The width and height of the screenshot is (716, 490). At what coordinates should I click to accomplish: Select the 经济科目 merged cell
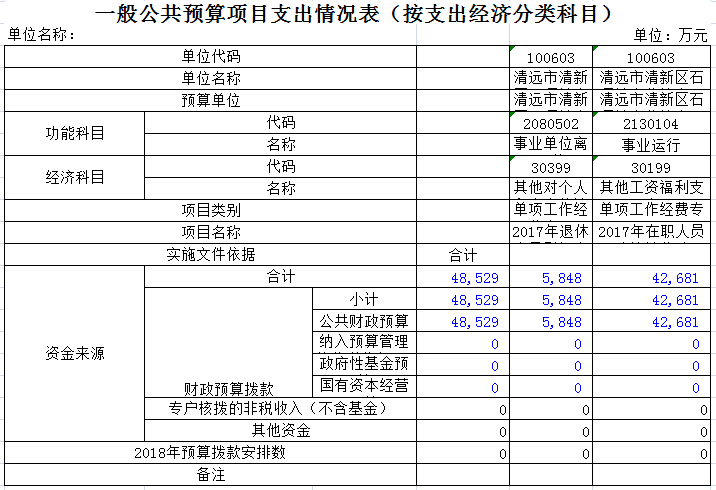coord(75,177)
